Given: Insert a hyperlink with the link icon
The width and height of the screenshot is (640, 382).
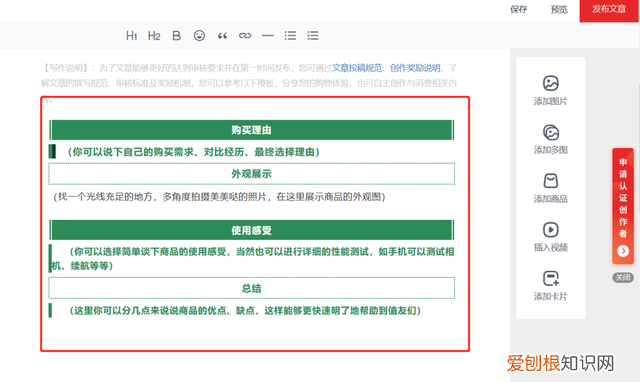Looking at the screenshot, I should [x=245, y=36].
